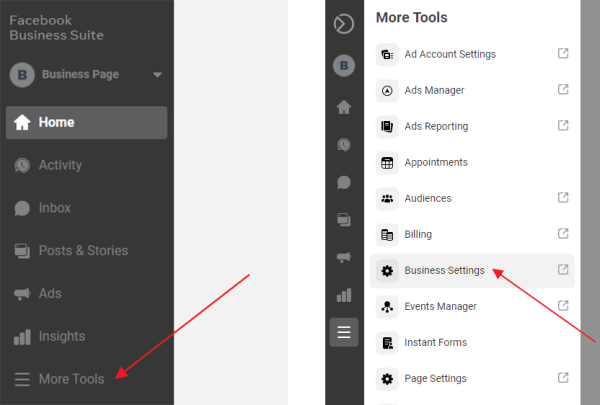600x405 pixels.
Task: Click the Events Manager node icon
Action: coord(387,307)
